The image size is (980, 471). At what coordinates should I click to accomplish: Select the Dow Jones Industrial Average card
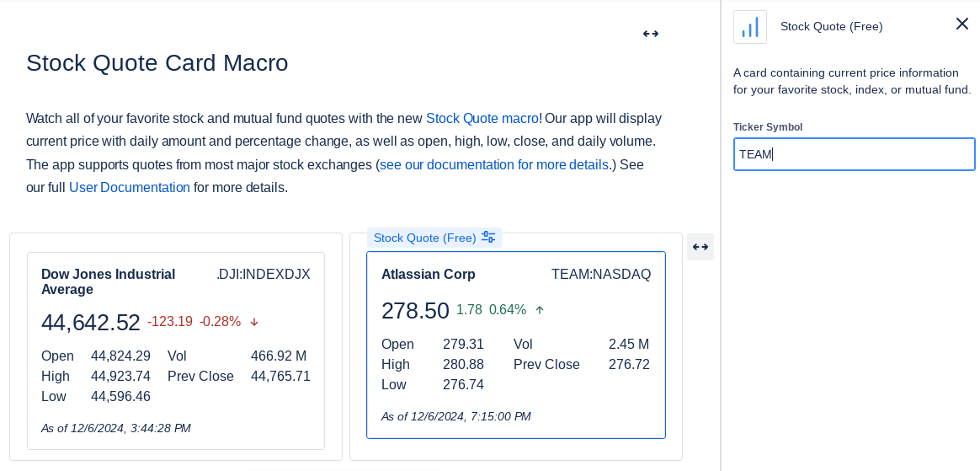tap(176, 351)
